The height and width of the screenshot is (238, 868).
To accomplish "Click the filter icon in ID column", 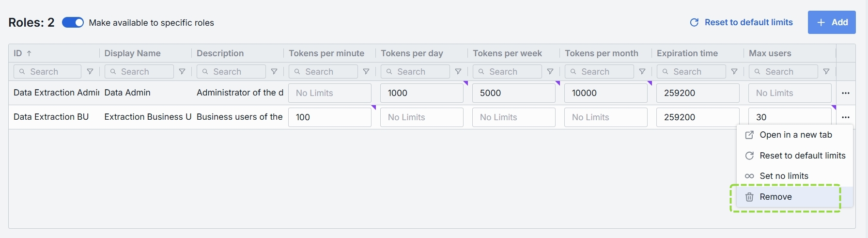I will pyautogui.click(x=90, y=72).
